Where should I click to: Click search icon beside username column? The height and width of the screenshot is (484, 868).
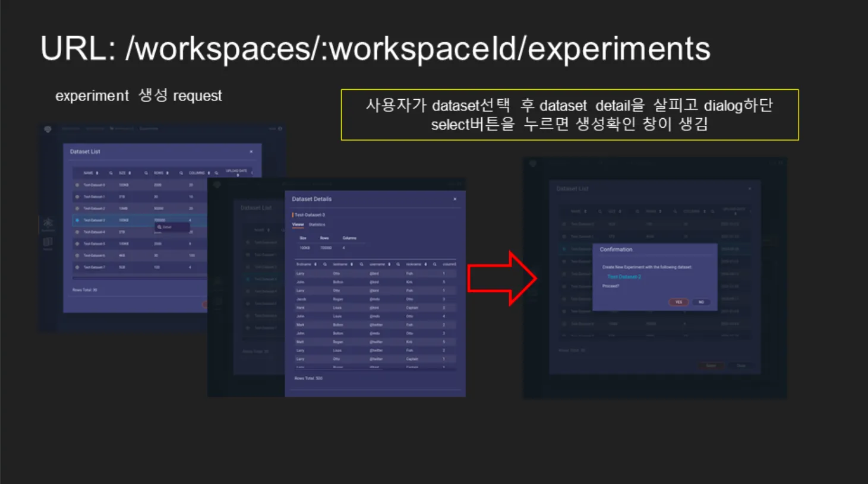click(x=398, y=264)
